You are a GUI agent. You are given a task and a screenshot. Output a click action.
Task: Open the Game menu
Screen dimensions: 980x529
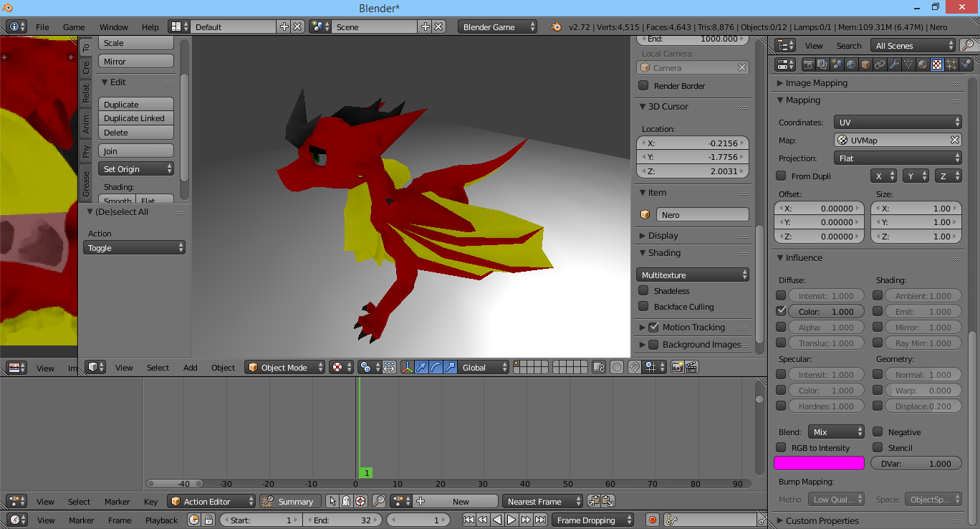click(74, 27)
